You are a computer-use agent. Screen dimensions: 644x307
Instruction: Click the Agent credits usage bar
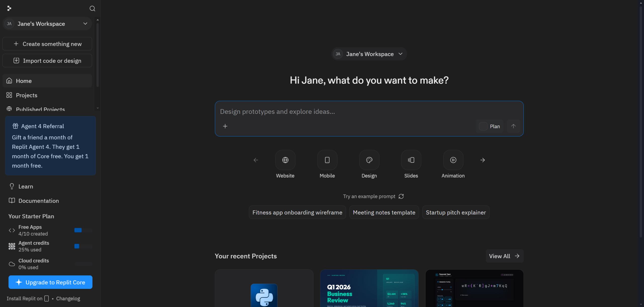[83, 246]
